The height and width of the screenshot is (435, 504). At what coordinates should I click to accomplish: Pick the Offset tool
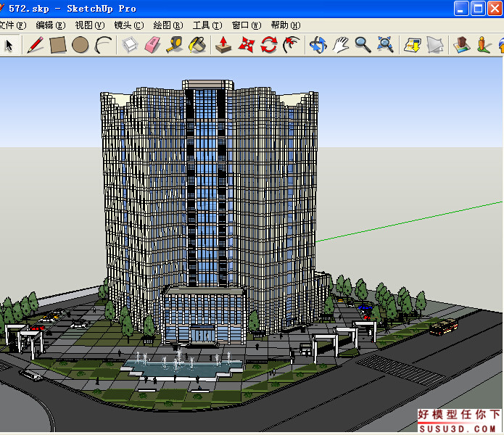[x=291, y=45]
